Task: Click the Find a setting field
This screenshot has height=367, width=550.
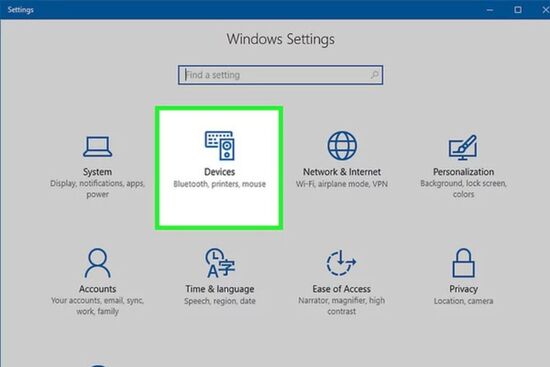Action: [280, 75]
